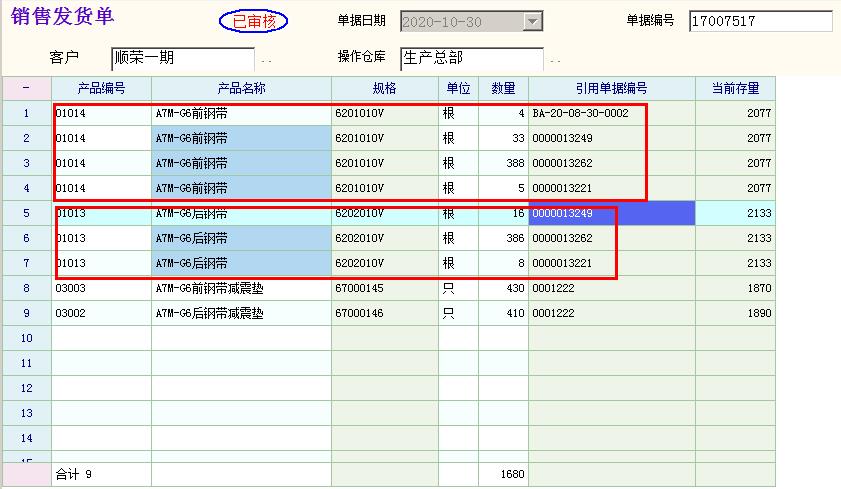This screenshot has width=841, height=489.
Task: Open customer lookup button beside 客户 field
Action: tap(266, 60)
